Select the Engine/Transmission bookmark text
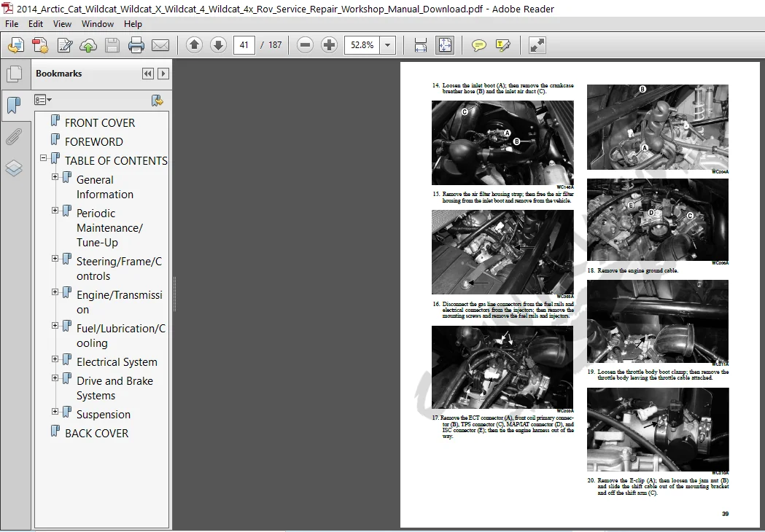765x532 pixels. 119,302
